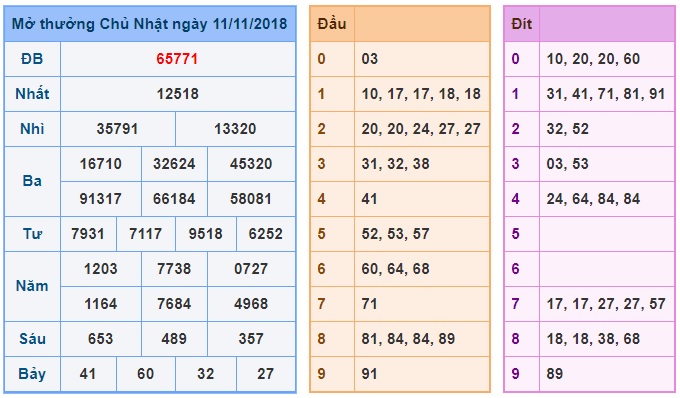
Task: Click fourth prize number 6252
Action: tap(265, 234)
